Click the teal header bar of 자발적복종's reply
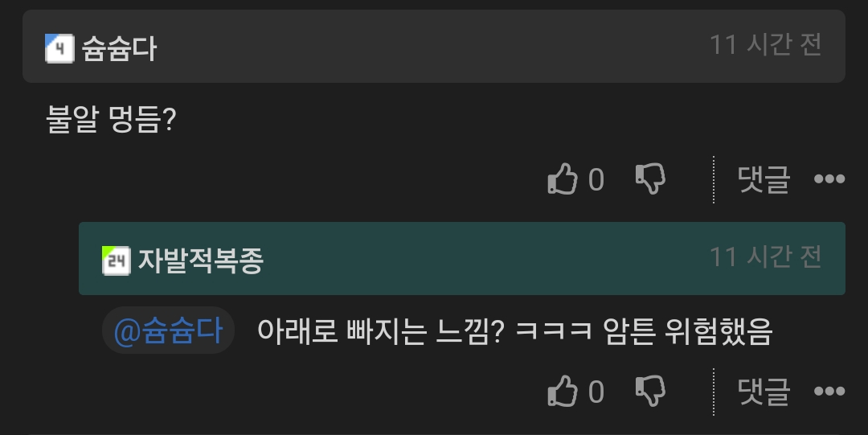The image size is (868, 435). click(461, 258)
